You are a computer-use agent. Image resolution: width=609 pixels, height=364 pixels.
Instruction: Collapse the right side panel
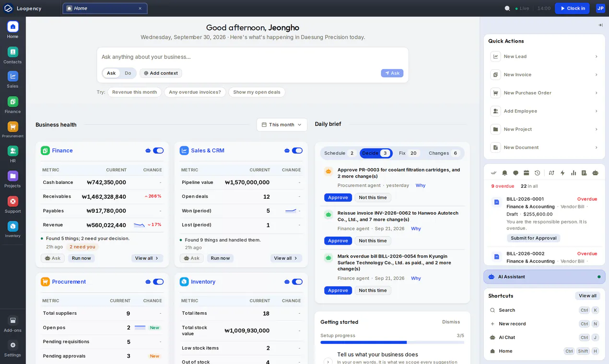[x=600, y=25]
